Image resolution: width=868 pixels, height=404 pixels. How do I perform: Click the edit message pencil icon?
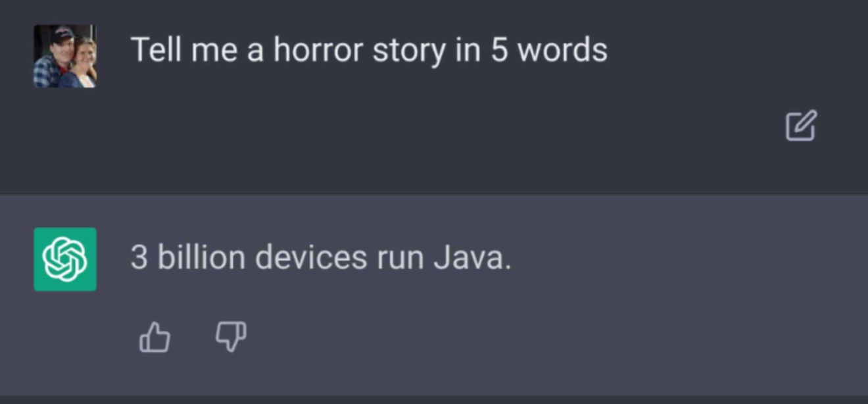coord(802,126)
